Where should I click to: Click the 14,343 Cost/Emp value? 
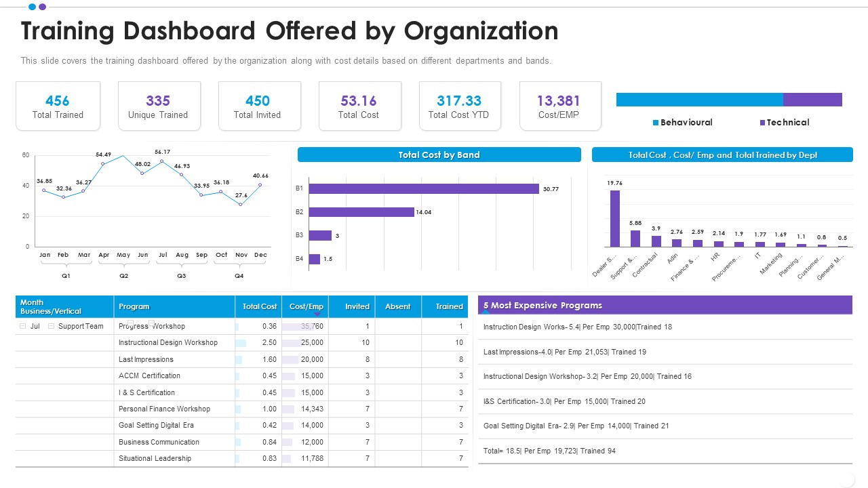point(312,409)
